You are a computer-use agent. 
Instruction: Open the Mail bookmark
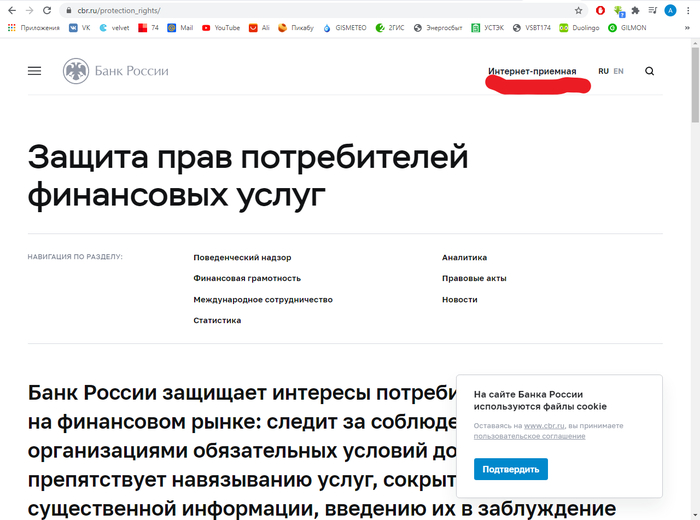click(x=180, y=28)
